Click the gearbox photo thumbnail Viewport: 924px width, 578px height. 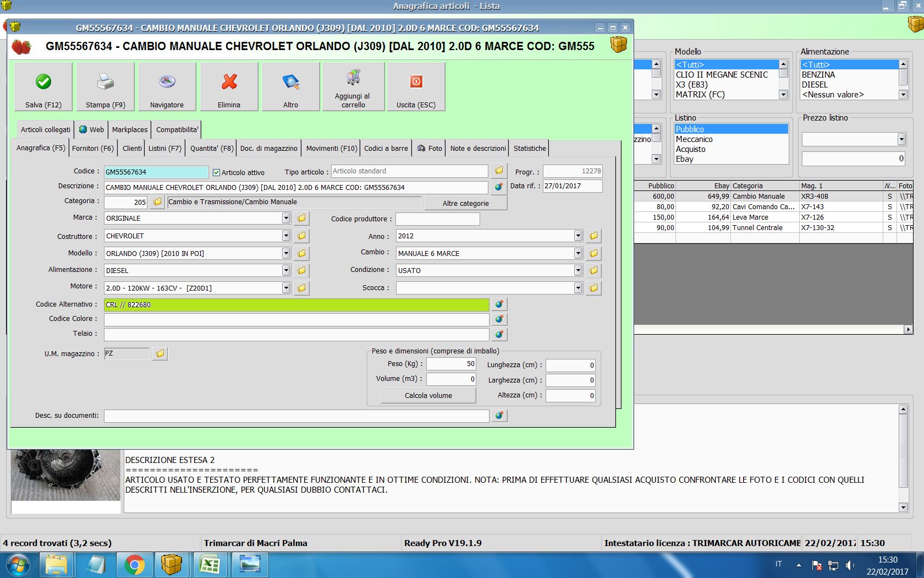[x=65, y=475]
